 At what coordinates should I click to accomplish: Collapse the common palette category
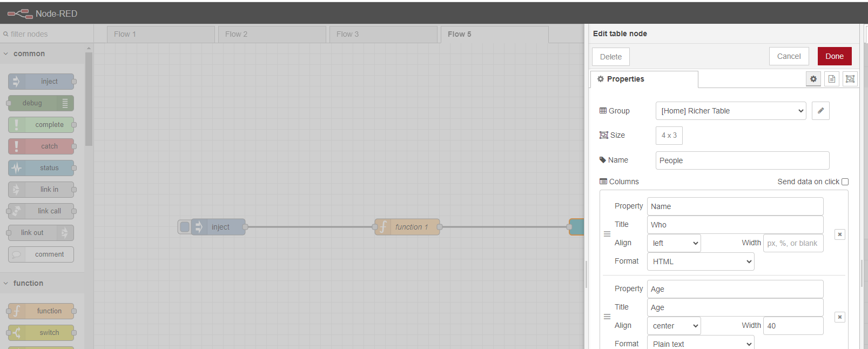coord(42,53)
